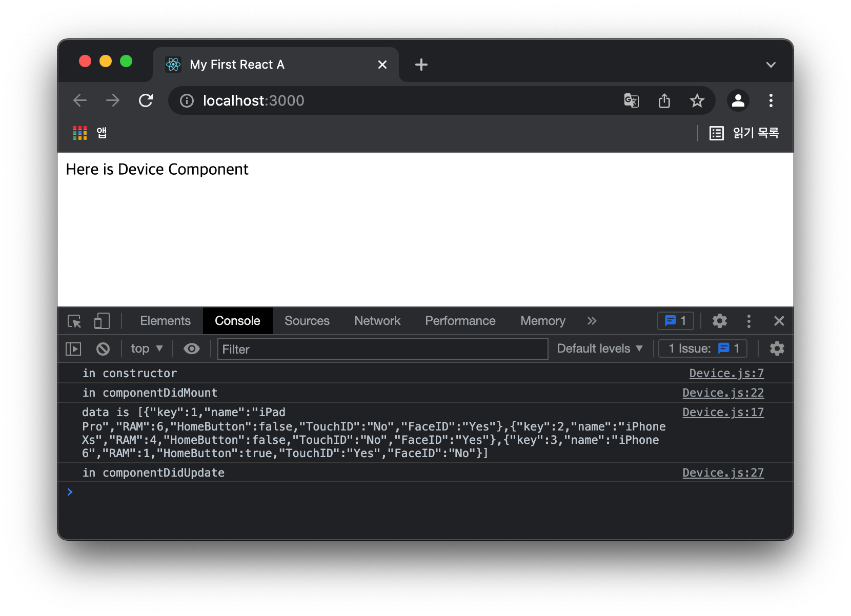Open new tab with plus
The width and height of the screenshot is (851, 616).
coord(421,65)
